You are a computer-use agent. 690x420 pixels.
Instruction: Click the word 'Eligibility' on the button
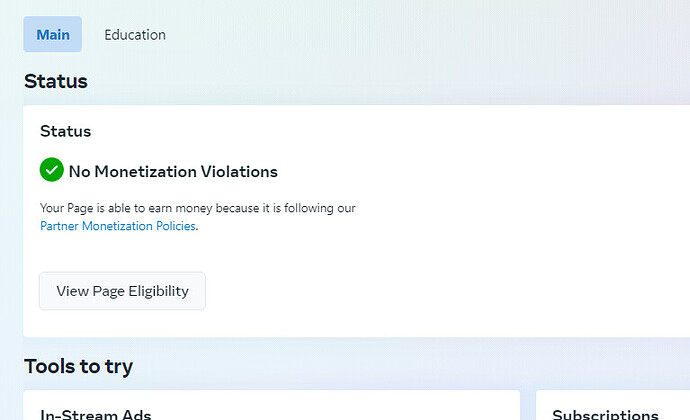pyautogui.click(x=158, y=291)
